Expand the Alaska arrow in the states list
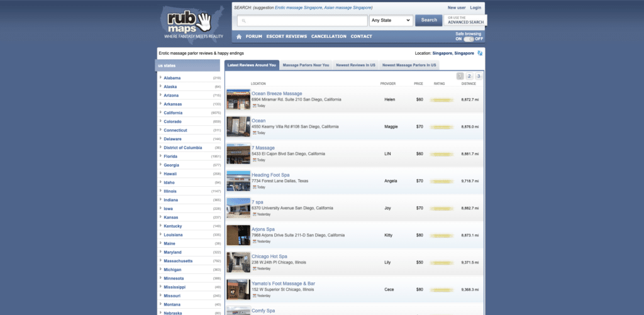This screenshot has width=644, height=315. coord(160,86)
